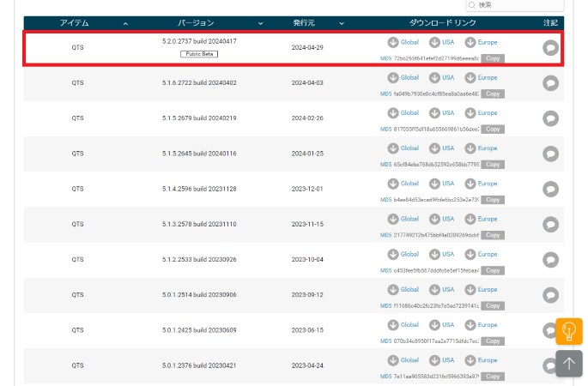Copy MD5 hash for QTS 5.0.1.2425
This screenshot has width=588, height=386.
[493, 341]
